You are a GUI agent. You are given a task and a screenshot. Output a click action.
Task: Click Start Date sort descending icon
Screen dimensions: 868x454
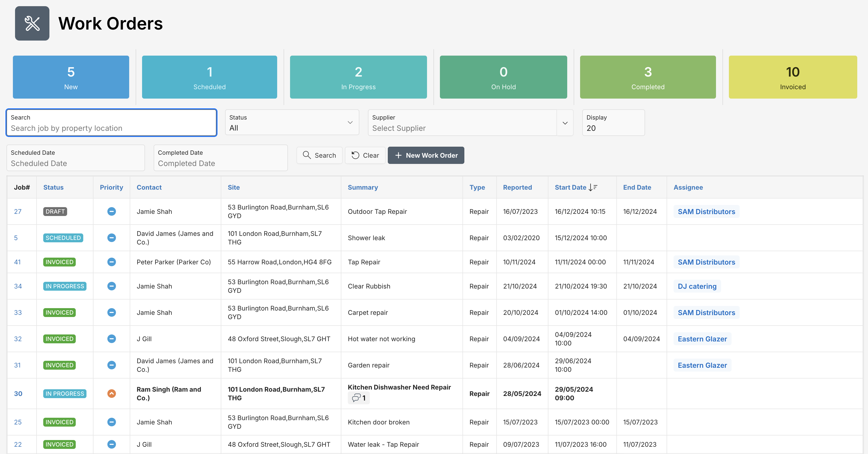pyautogui.click(x=593, y=188)
